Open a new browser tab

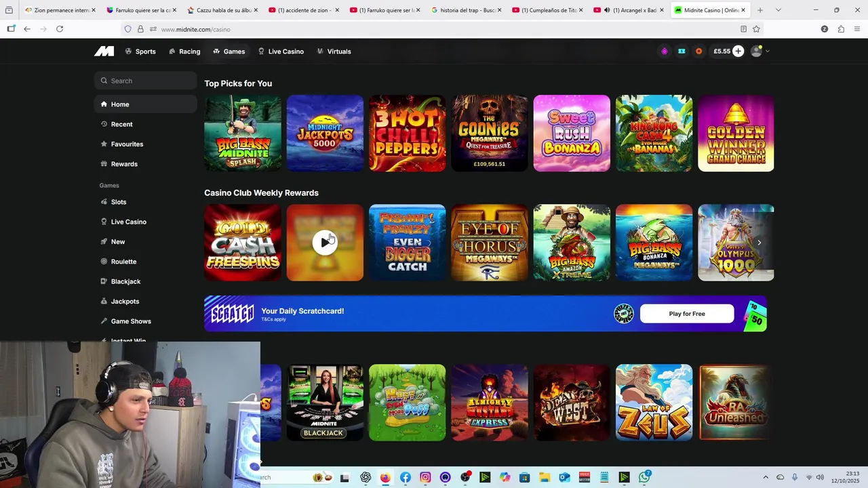[x=759, y=10]
